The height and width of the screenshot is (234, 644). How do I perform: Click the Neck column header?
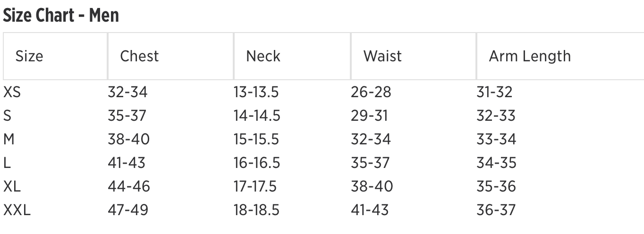[x=263, y=56]
